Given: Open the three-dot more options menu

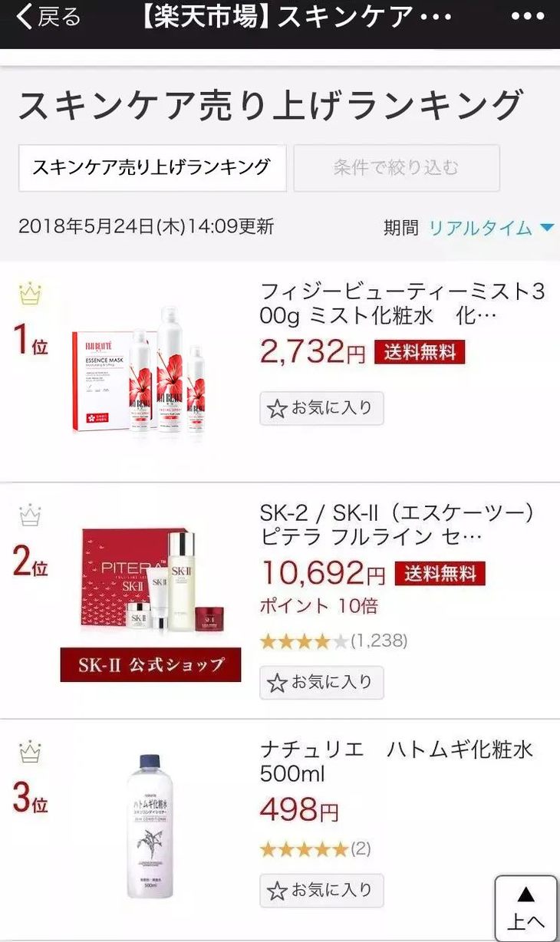Looking at the screenshot, I should (527, 16).
